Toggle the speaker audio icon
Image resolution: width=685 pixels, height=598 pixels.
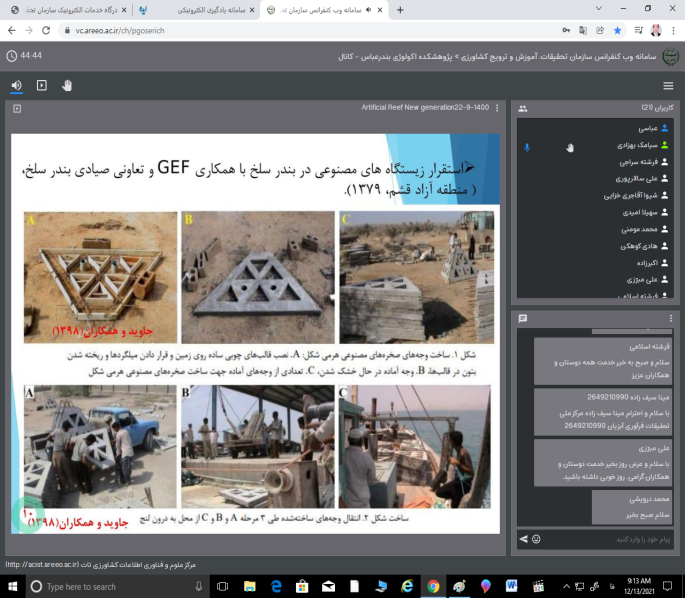16,85
